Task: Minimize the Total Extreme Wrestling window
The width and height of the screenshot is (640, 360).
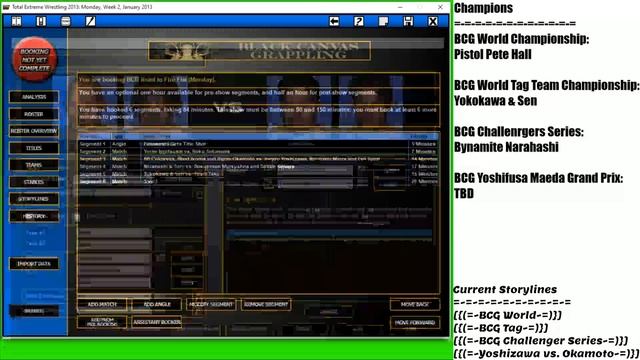Action: point(400,7)
